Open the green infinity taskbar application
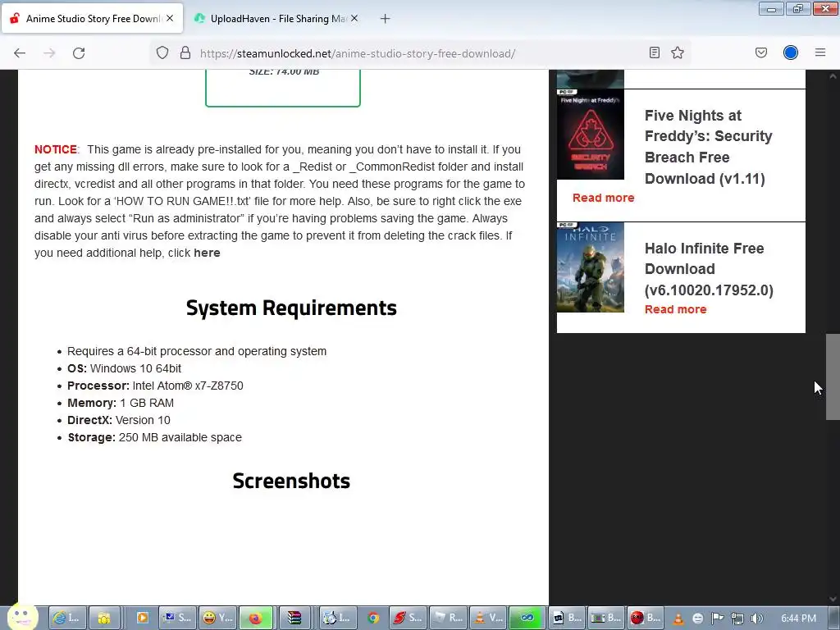Image resolution: width=840 pixels, height=630 pixels. pyautogui.click(x=527, y=618)
